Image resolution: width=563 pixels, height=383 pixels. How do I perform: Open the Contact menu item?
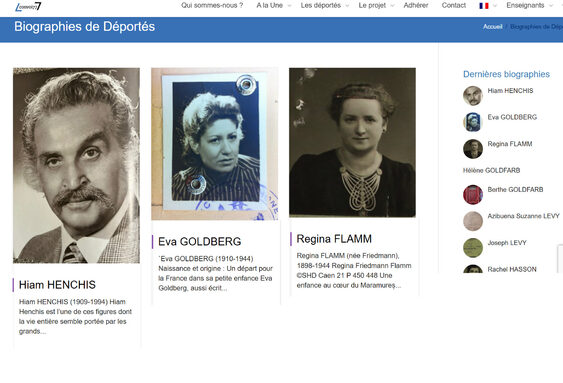[x=453, y=5]
